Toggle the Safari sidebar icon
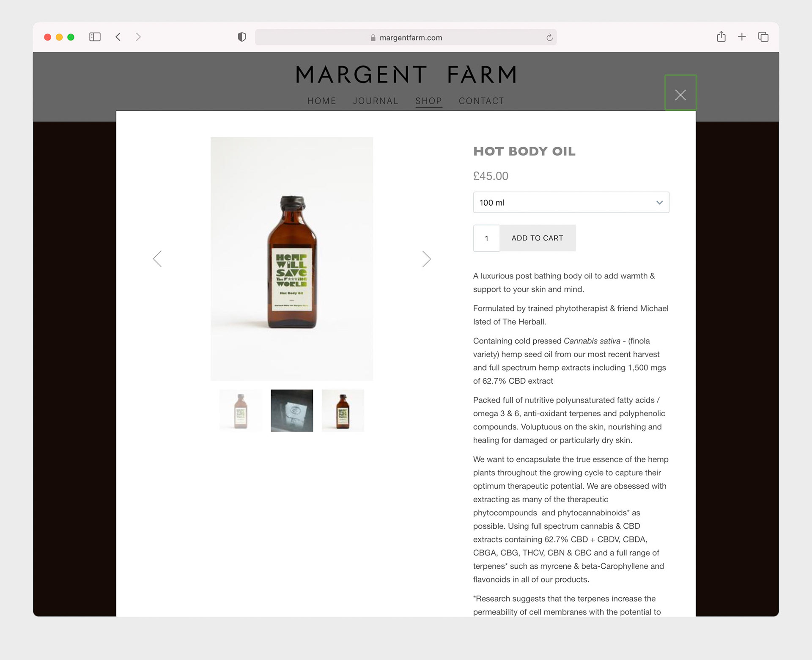Screen dimensions: 812x660 (x=95, y=37)
